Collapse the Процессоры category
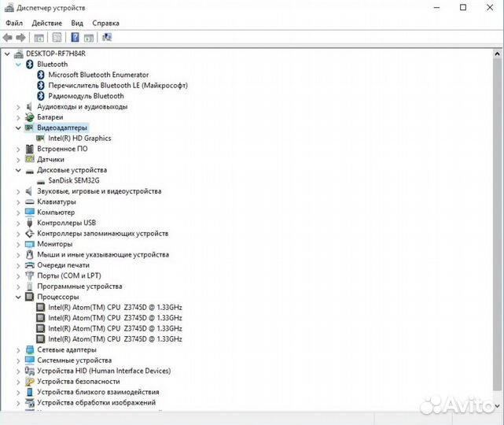The image size is (504, 425). (18, 297)
